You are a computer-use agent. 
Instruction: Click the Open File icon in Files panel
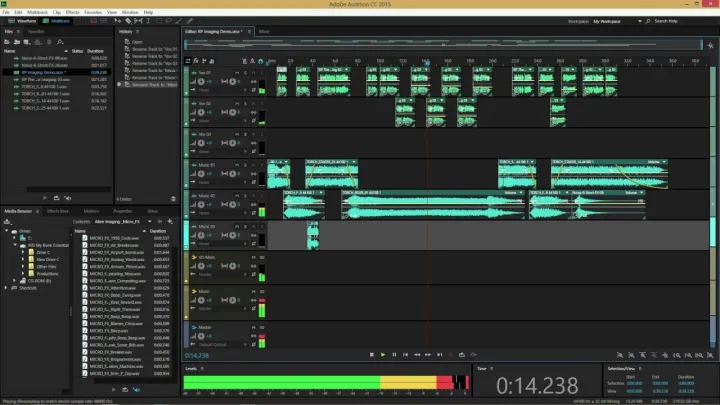click(7, 42)
